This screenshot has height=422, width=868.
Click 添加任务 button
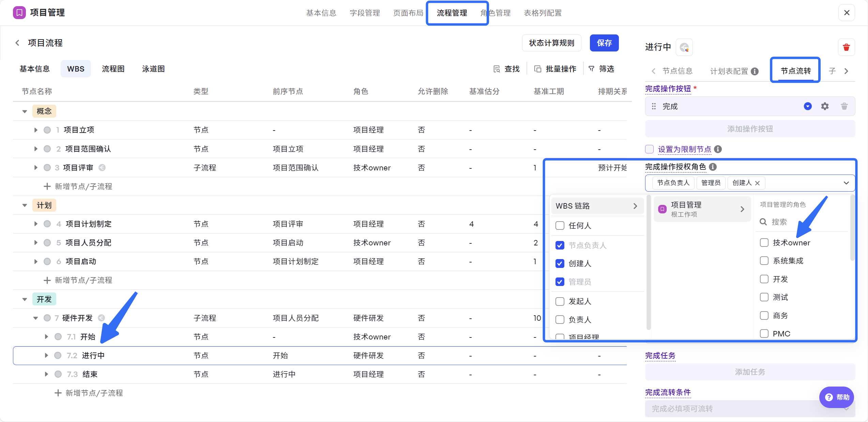pos(750,372)
